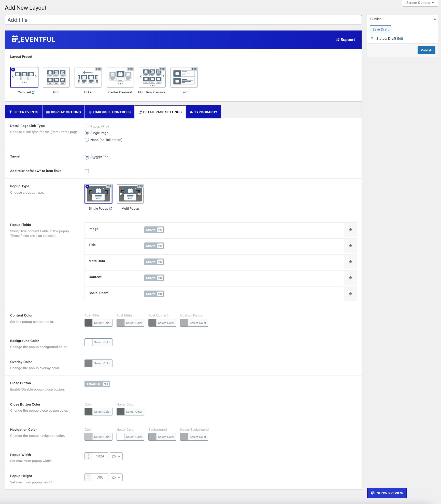Screen dimensions: 441x504
Task: Switch to the Filter Events tab
Action: pos(24,112)
